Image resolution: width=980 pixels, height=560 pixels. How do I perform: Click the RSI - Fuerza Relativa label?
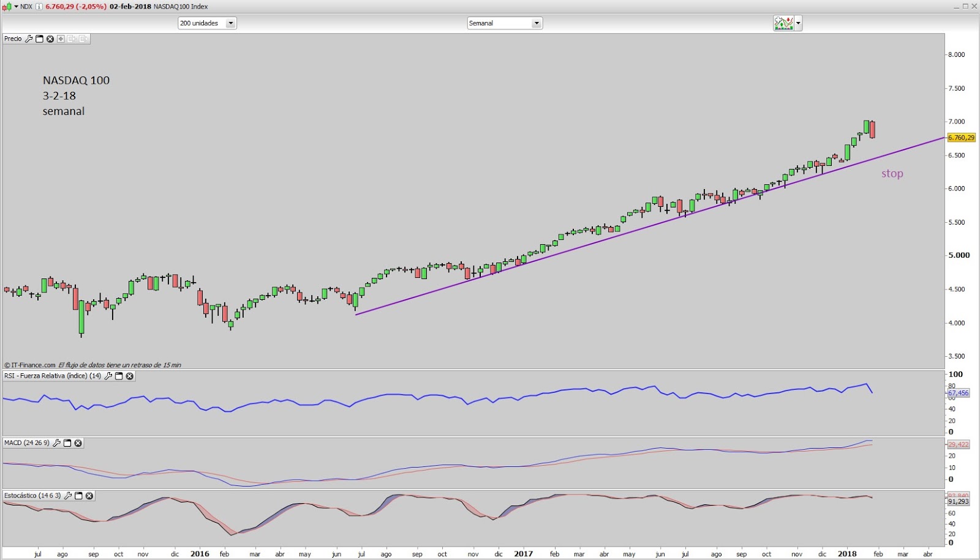click(53, 376)
